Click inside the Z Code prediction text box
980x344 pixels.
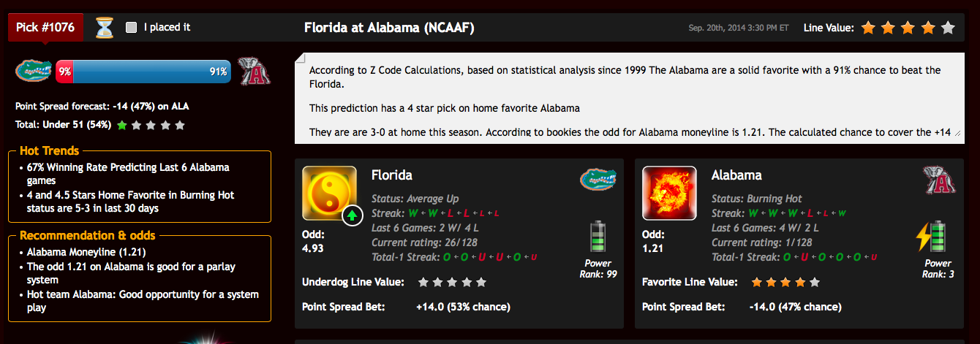(x=629, y=99)
